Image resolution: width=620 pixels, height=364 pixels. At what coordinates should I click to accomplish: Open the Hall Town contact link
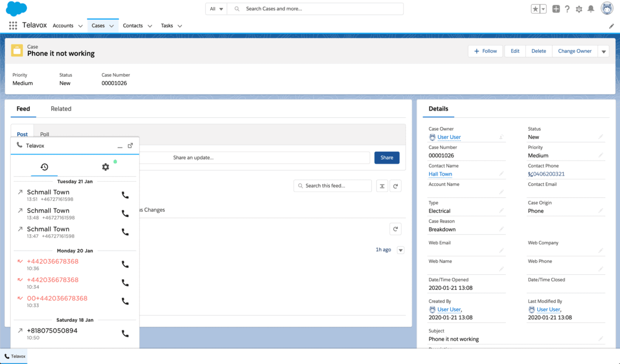pos(440,174)
